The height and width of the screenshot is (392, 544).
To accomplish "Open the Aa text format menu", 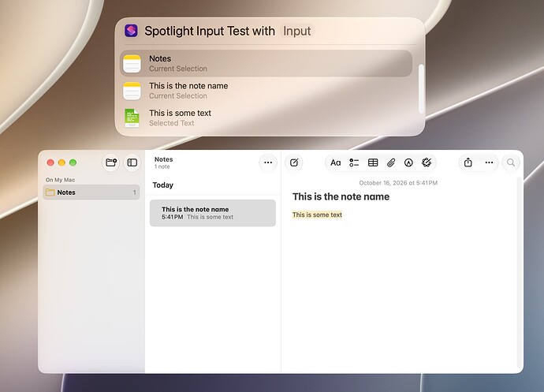I will pyautogui.click(x=336, y=162).
